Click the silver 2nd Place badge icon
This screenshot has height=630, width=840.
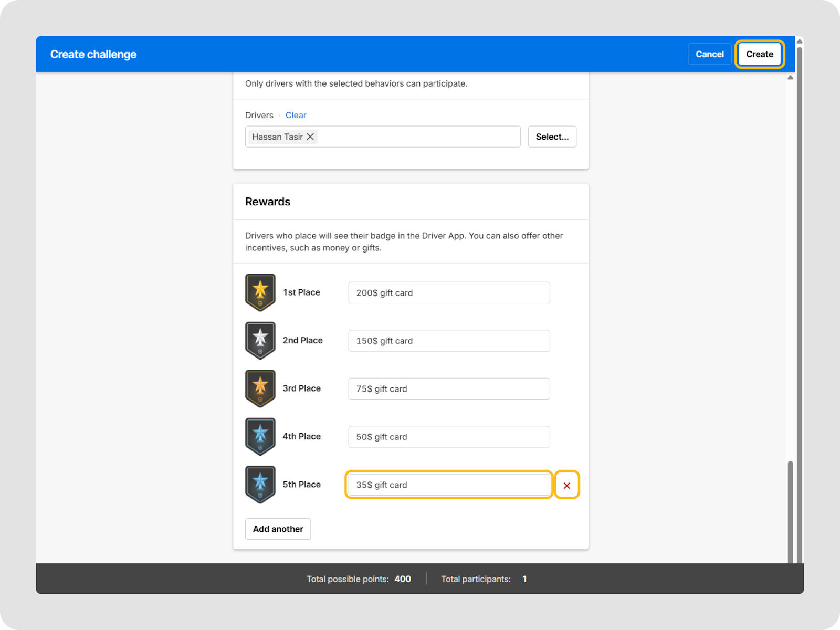[x=260, y=340]
